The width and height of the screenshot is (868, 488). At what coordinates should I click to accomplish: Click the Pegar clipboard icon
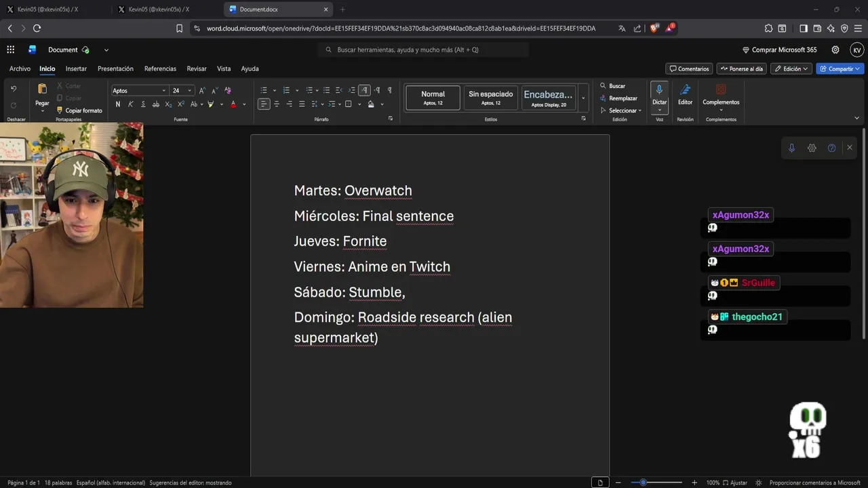(x=42, y=89)
